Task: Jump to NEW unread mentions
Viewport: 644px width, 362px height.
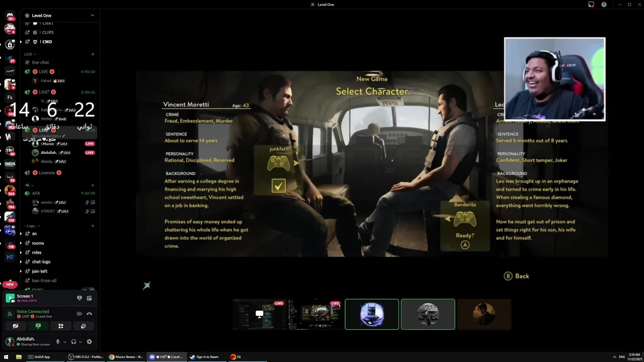Action: 10,285
